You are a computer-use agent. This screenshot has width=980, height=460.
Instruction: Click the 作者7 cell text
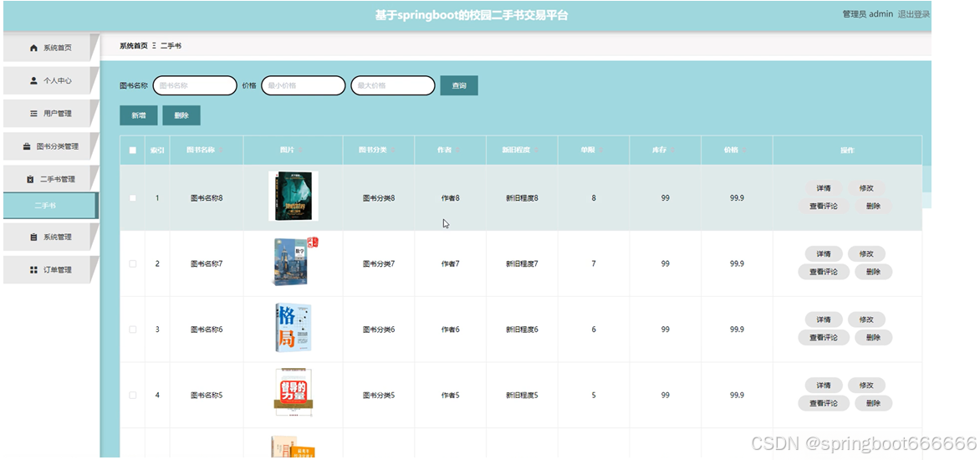[450, 263]
